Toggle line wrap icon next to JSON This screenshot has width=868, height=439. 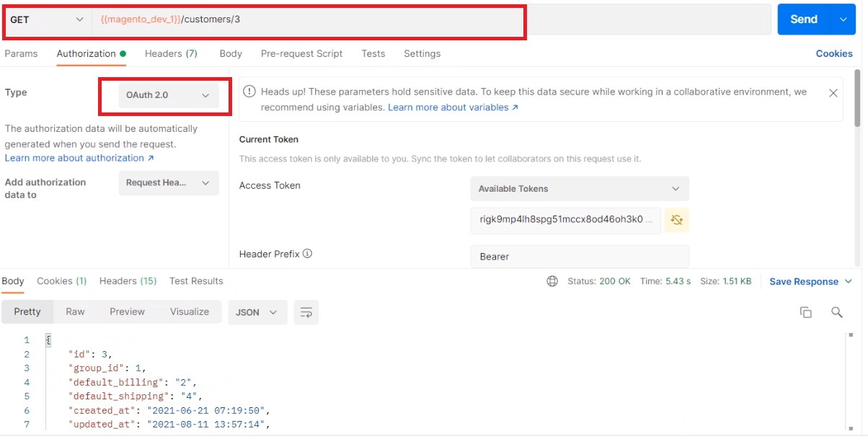click(306, 312)
